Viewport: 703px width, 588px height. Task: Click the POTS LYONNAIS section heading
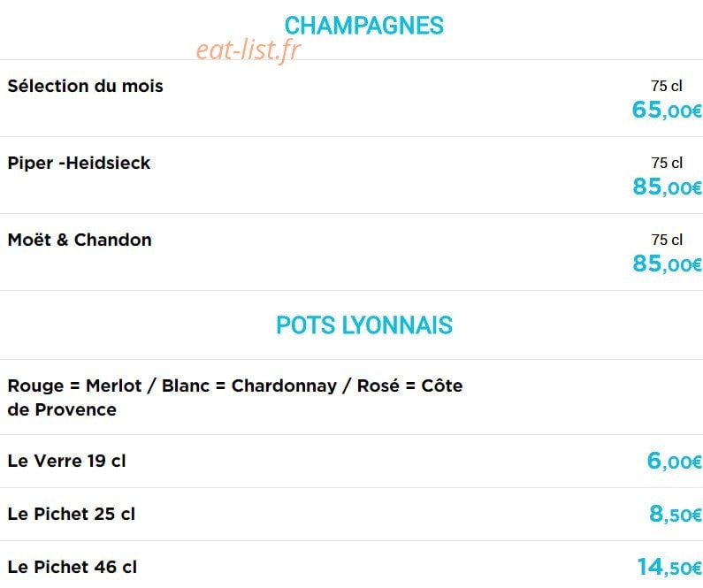pyautogui.click(x=364, y=325)
